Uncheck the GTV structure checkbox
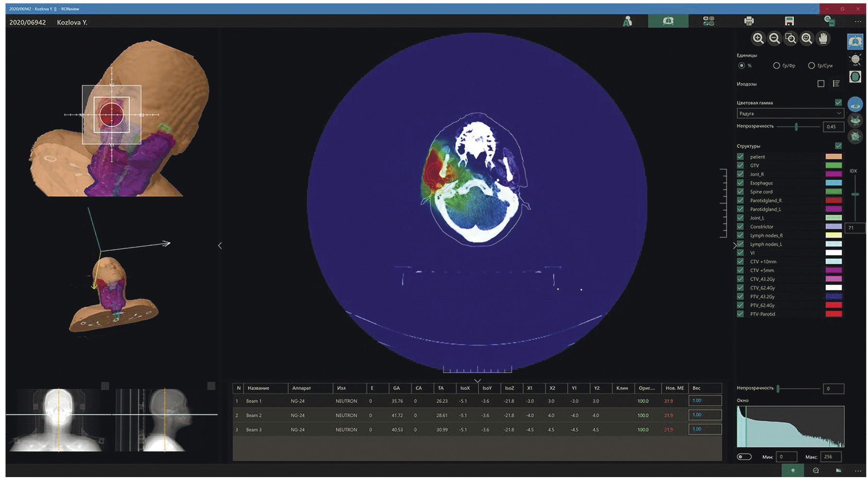Image resolution: width=868 pixels, height=480 pixels. tap(740, 165)
